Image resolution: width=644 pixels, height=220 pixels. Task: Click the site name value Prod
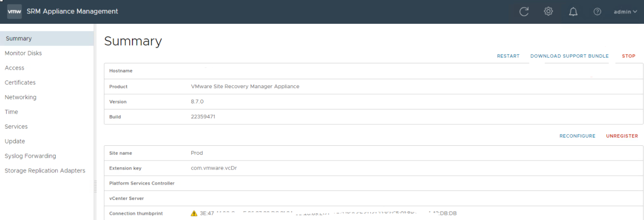pyautogui.click(x=197, y=153)
